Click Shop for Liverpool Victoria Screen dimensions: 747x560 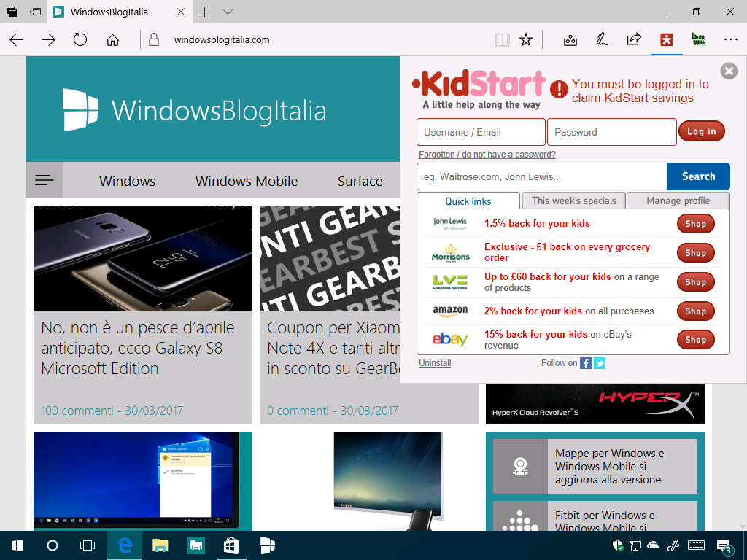pyautogui.click(x=695, y=282)
